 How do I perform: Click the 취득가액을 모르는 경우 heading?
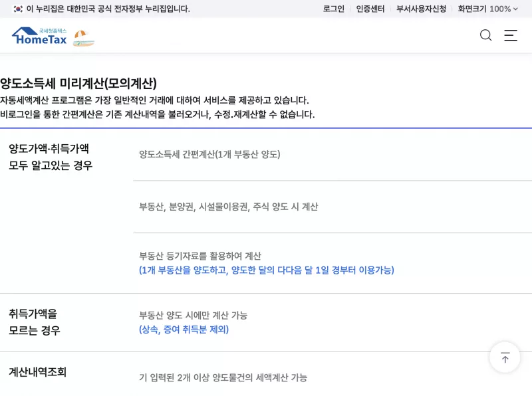[x=35, y=322]
